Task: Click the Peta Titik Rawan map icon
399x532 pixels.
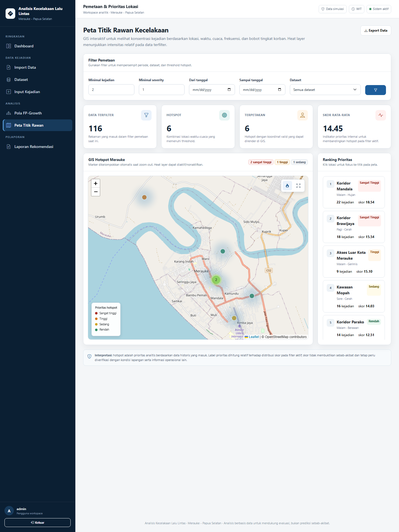Action: point(9,125)
